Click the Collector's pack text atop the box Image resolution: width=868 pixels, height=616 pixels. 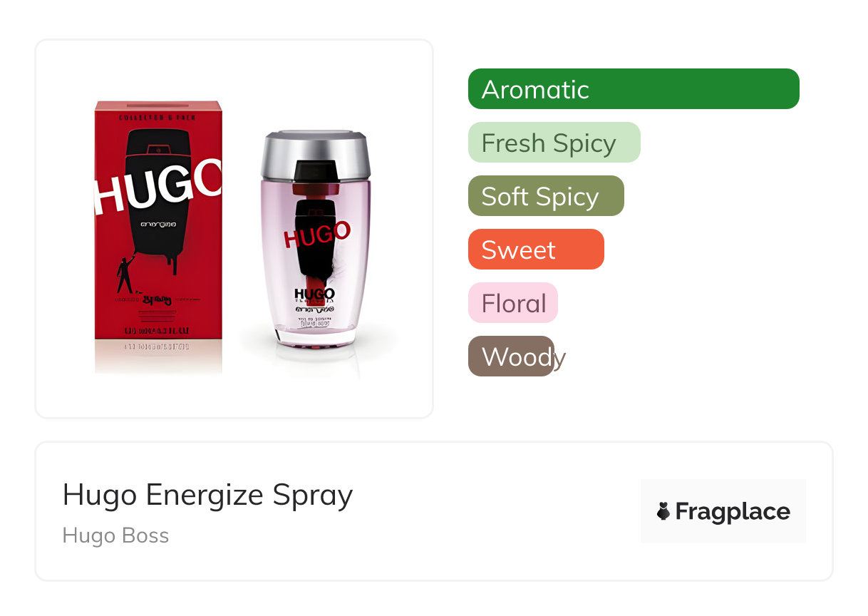(158, 115)
